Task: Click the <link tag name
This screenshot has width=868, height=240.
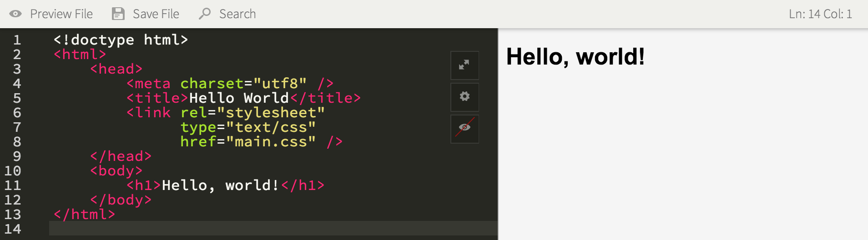Action: point(148,113)
